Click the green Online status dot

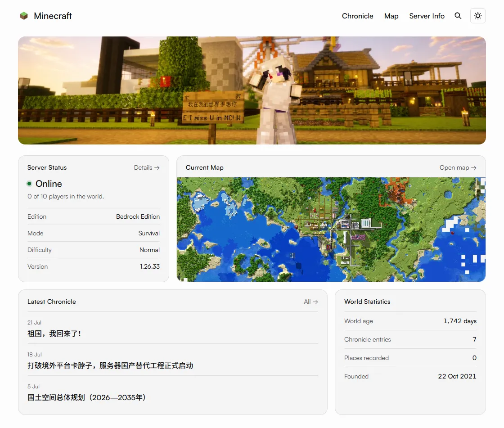tap(29, 184)
